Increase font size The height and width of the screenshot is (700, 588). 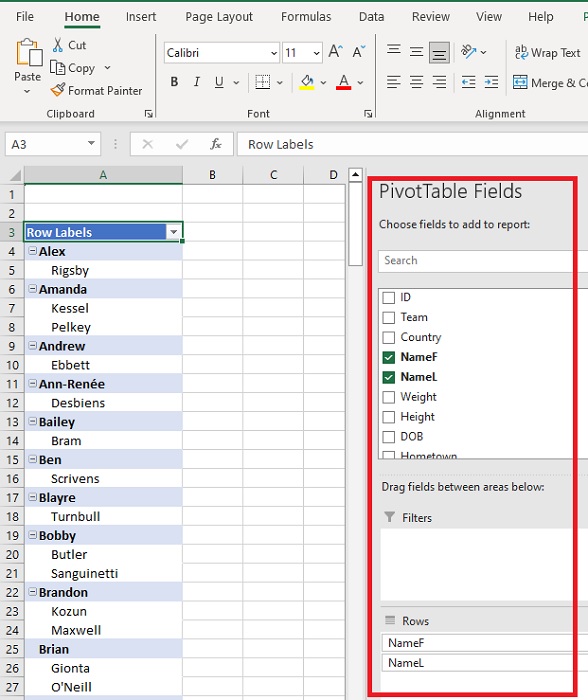pos(335,52)
